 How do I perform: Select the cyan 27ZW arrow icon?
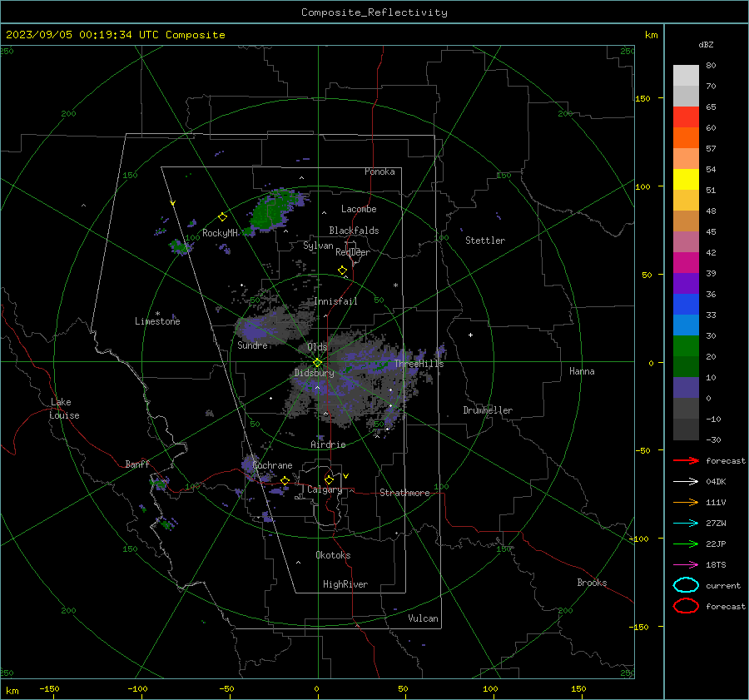[686, 524]
